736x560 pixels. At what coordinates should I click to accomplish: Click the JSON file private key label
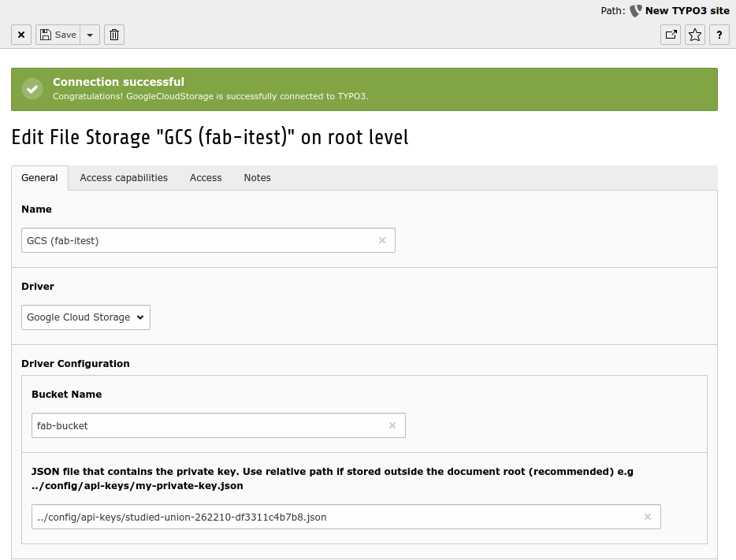point(333,478)
